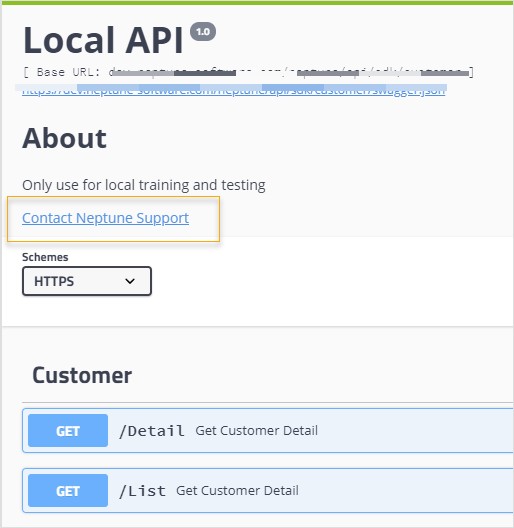Click the Schemes label

pos(45,257)
